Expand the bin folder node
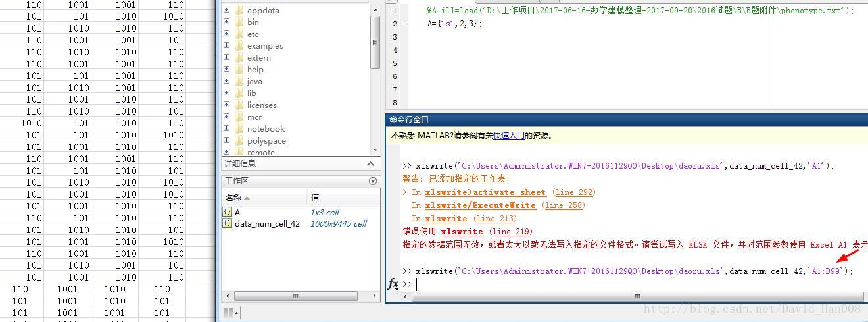 point(227,22)
